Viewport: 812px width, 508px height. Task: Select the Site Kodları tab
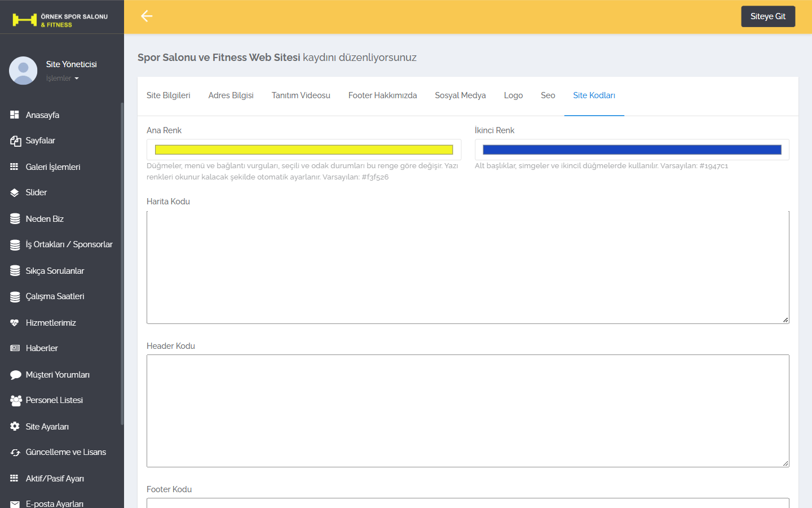594,95
